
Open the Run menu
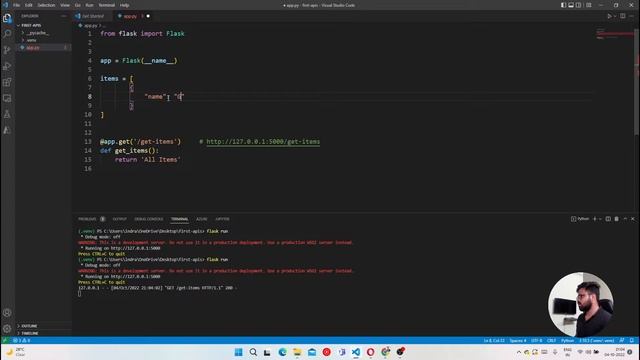pos(89,5)
